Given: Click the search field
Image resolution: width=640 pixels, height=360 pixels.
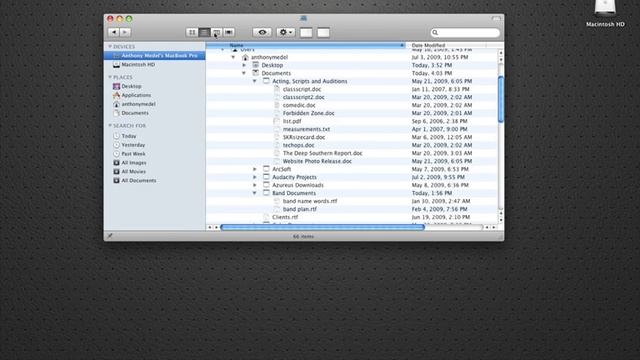Looking at the screenshot, I should (465, 33).
